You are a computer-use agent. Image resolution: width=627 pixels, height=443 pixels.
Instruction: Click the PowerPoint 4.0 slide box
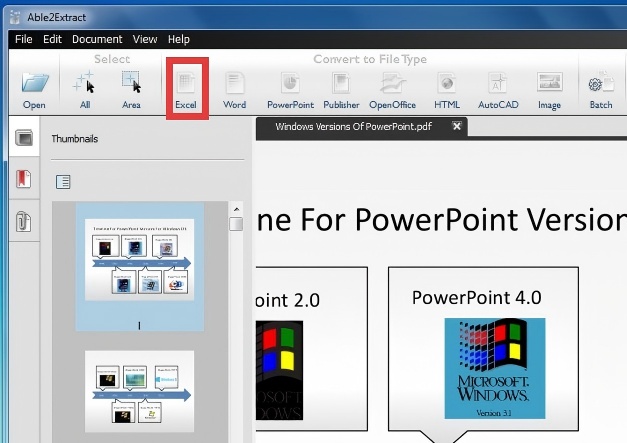[483, 349]
